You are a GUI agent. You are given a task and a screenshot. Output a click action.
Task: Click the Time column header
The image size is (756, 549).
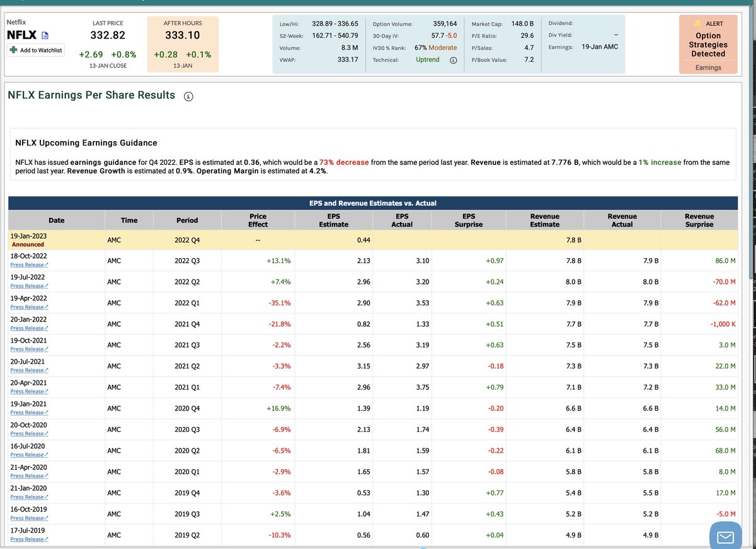[129, 220]
